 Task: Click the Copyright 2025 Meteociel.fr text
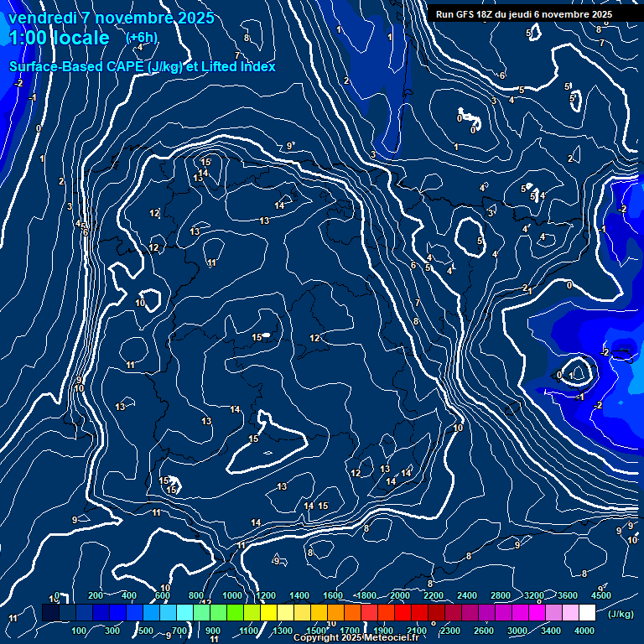click(x=356, y=638)
